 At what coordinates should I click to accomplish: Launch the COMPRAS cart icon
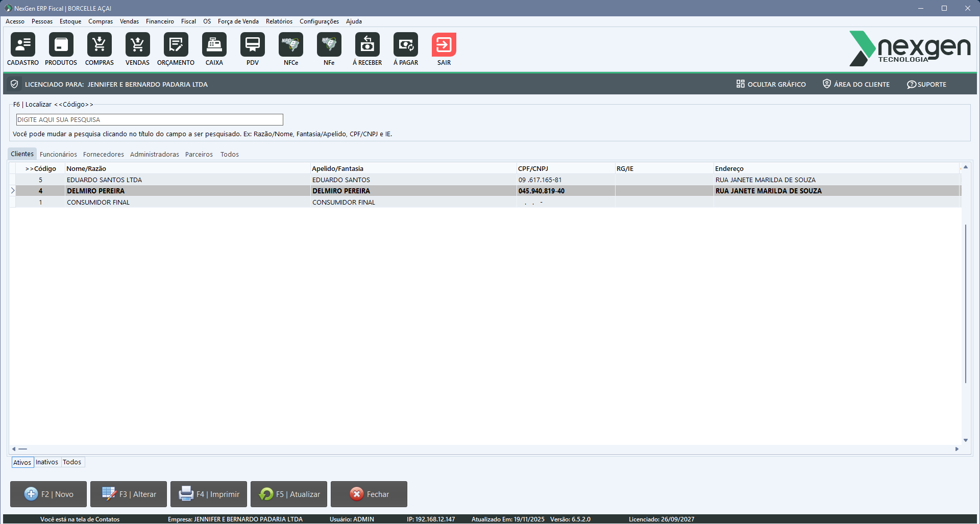100,45
